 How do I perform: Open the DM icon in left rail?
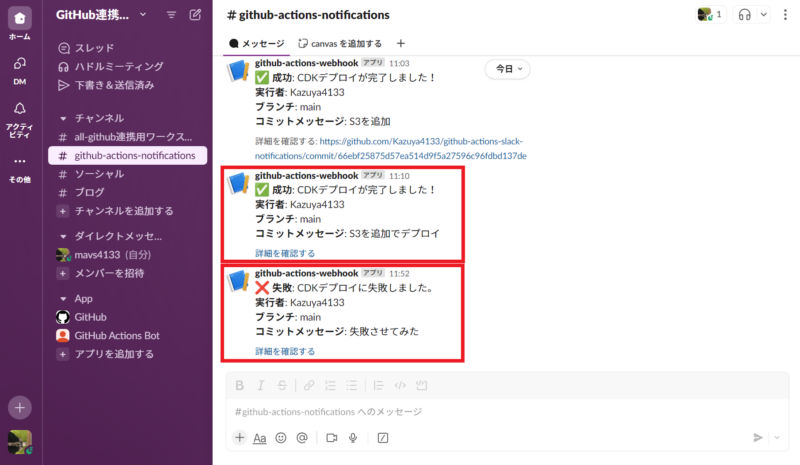tap(19, 64)
